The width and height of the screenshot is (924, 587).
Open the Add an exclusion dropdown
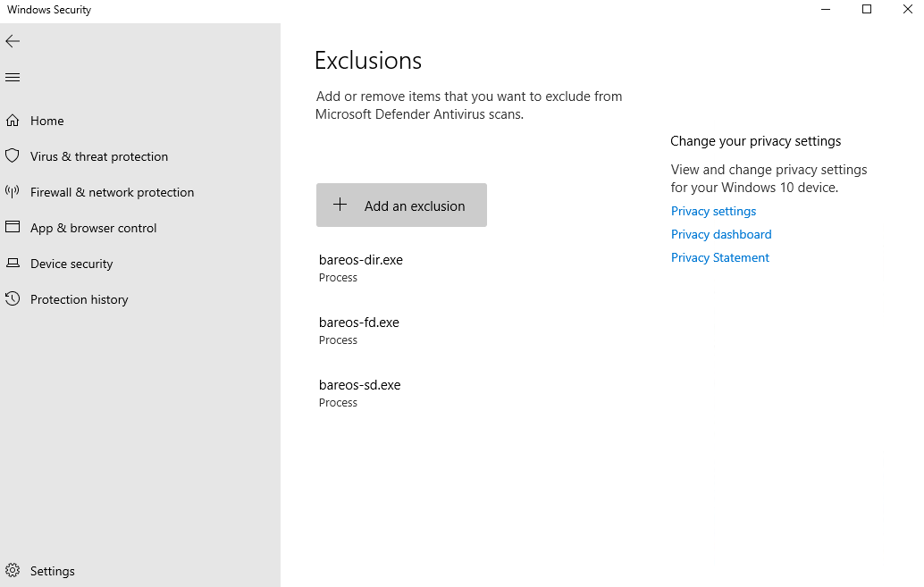coord(401,205)
